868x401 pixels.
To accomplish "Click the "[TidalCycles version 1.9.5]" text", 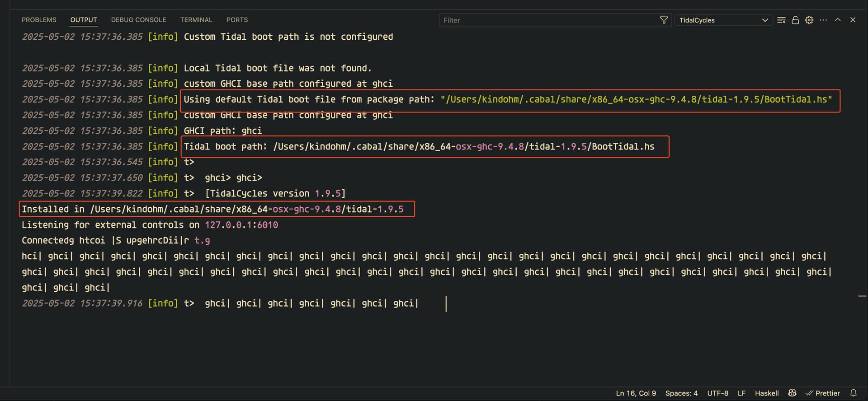I will (275, 194).
